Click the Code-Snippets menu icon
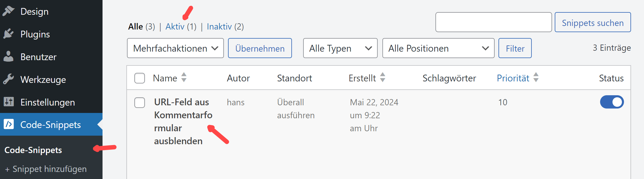 click(9, 124)
